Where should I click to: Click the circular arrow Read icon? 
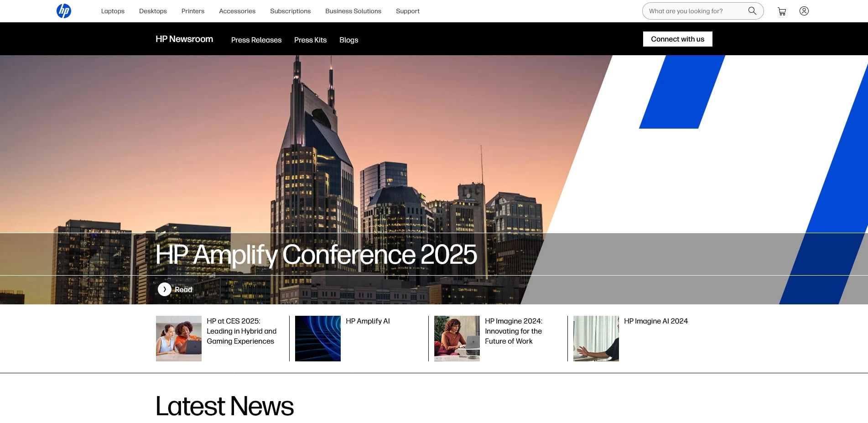point(165,289)
